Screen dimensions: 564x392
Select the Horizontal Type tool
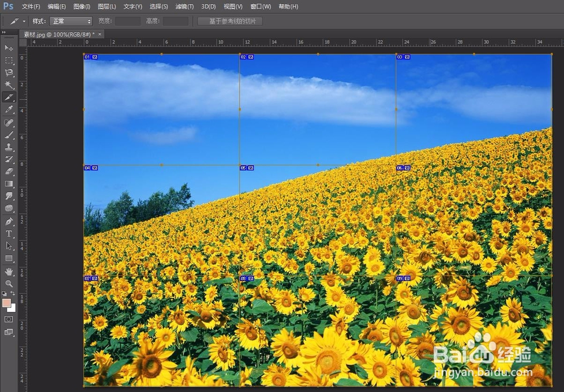[9, 234]
